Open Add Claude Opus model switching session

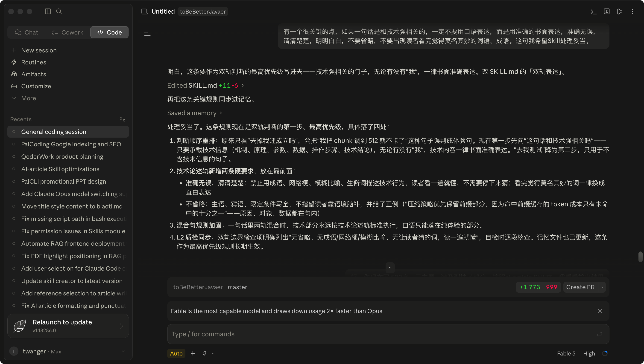click(x=68, y=194)
